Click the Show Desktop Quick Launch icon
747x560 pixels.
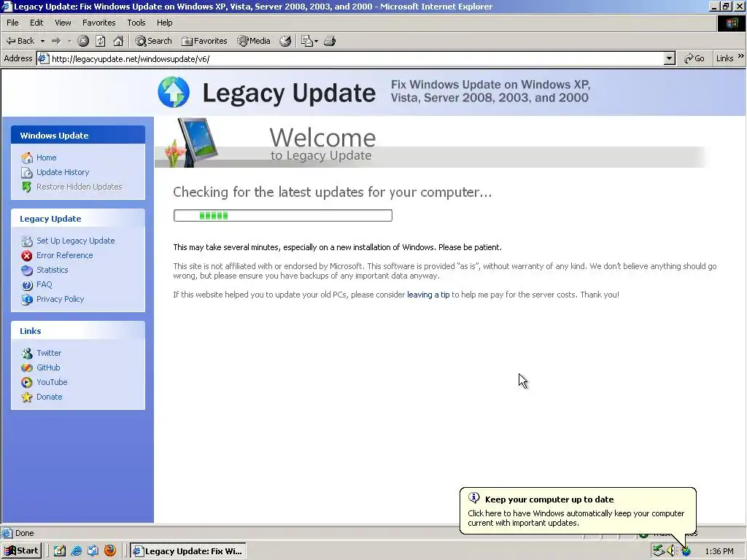coord(60,551)
